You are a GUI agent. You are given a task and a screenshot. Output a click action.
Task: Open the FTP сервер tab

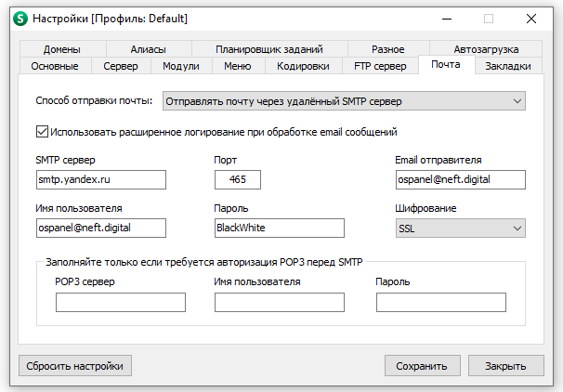pyautogui.click(x=380, y=66)
